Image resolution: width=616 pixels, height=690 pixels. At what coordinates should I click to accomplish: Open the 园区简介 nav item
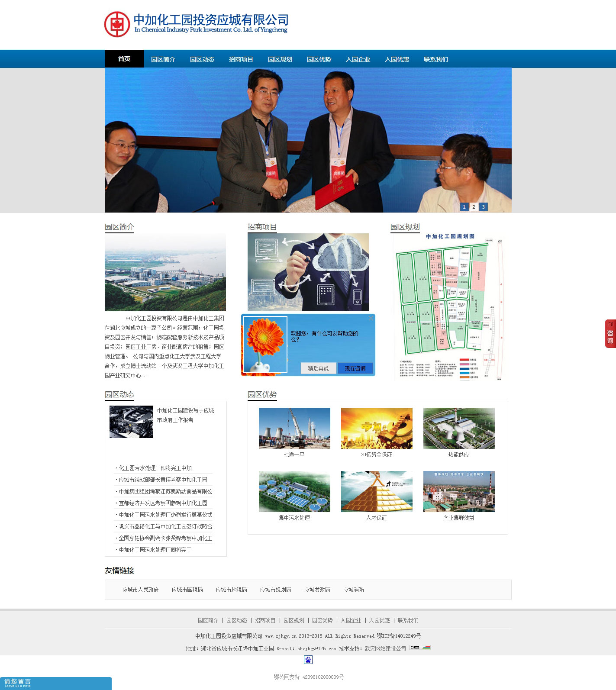163,59
